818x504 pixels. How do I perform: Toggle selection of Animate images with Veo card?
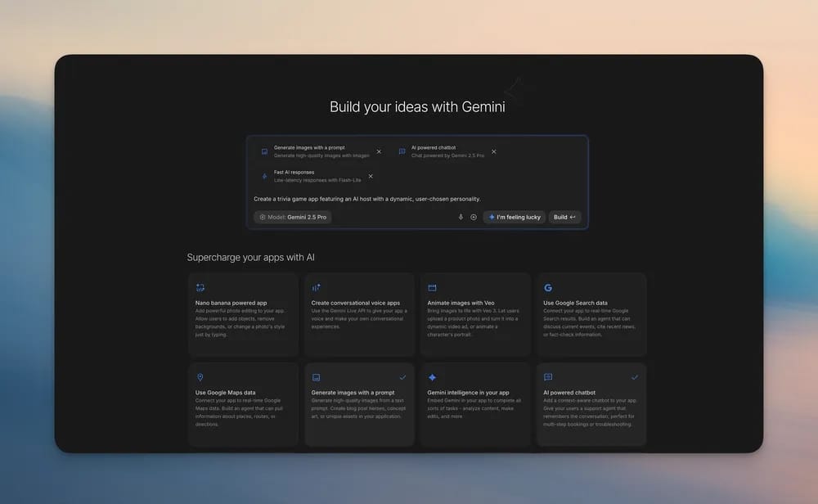475,315
